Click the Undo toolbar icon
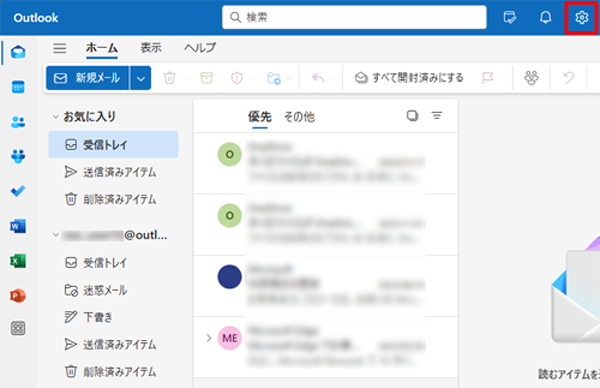The height and width of the screenshot is (388, 600). [569, 78]
